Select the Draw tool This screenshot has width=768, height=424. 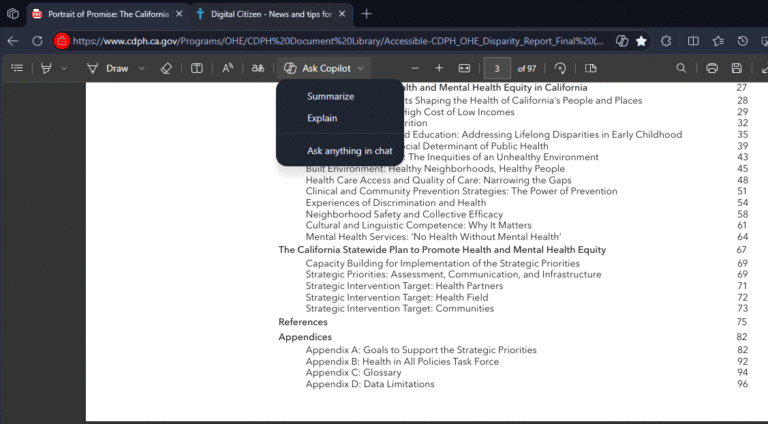[x=108, y=69]
